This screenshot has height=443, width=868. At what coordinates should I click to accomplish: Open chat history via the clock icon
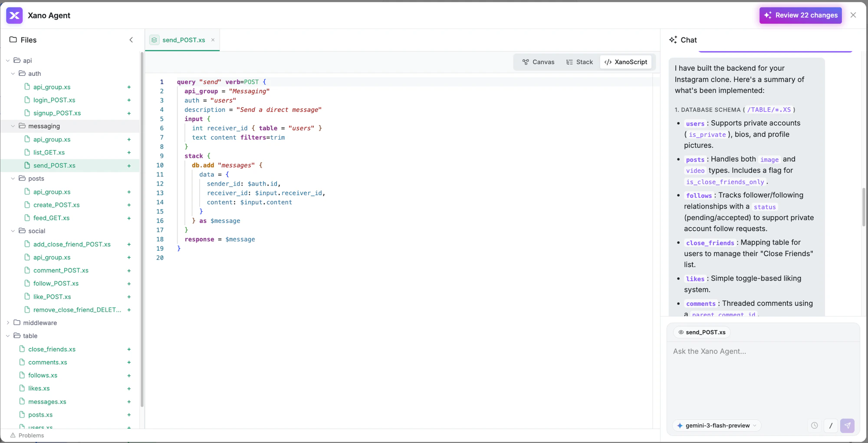tap(814, 426)
